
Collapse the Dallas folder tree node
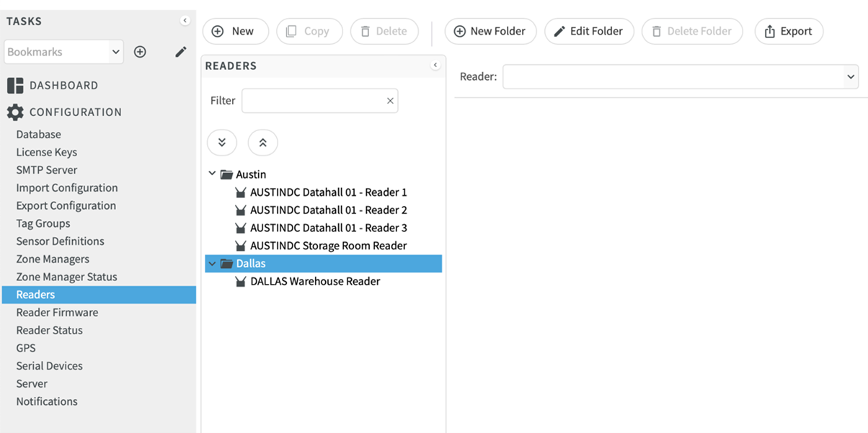pos(212,264)
